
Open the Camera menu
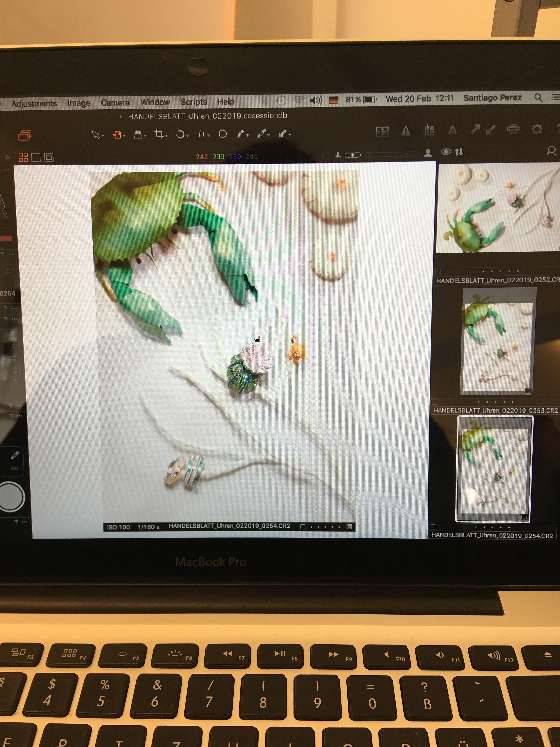tap(115, 102)
